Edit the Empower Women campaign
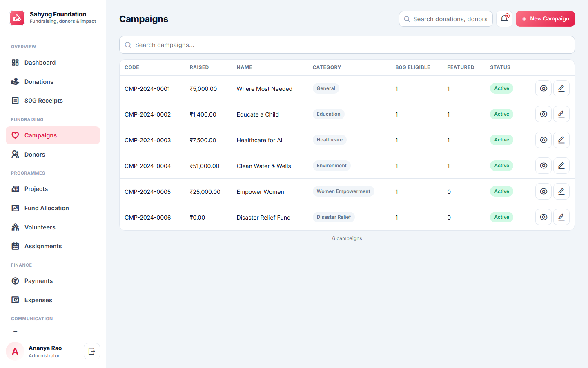The image size is (588, 368). point(561,191)
